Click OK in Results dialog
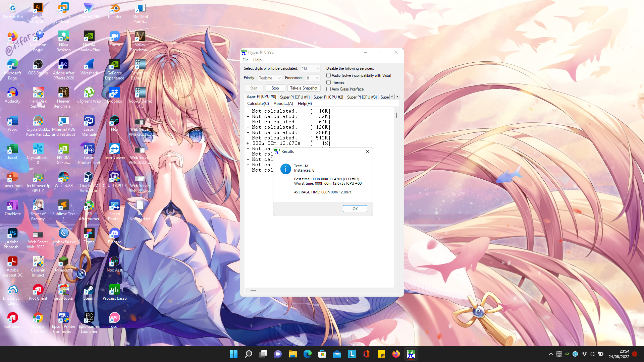 [355, 209]
